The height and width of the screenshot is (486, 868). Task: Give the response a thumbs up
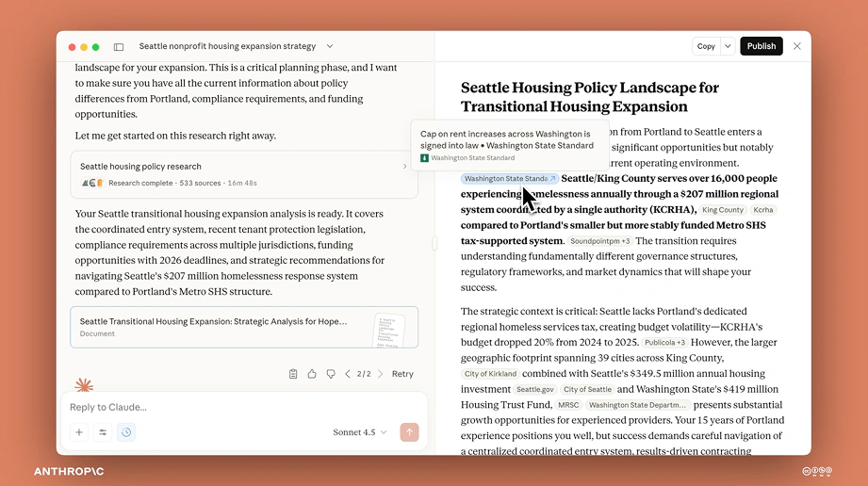click(x=312, y=374)
